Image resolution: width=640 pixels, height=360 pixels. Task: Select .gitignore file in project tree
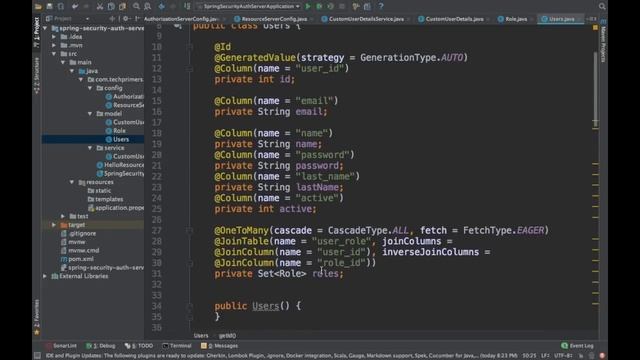click(78, 233)
